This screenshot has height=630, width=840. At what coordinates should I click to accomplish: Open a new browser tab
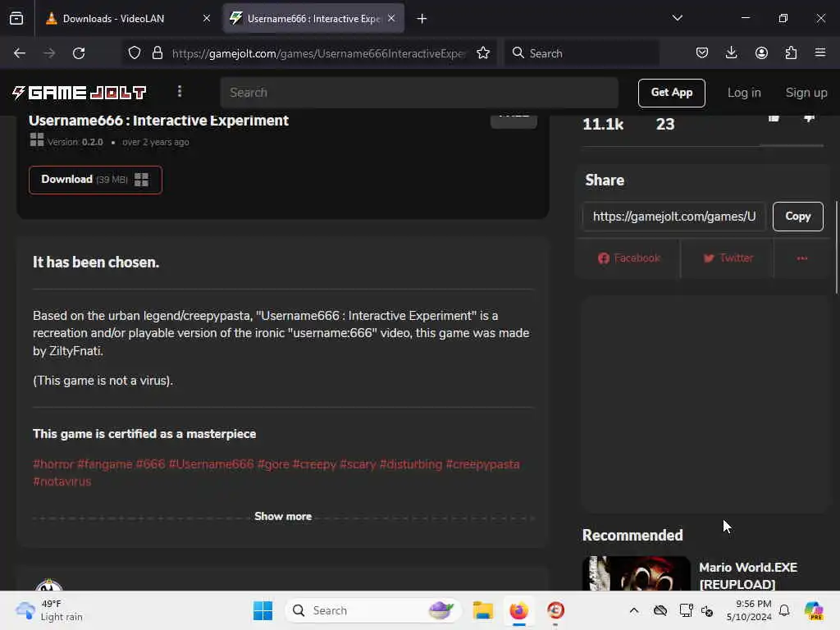point(422,19)
